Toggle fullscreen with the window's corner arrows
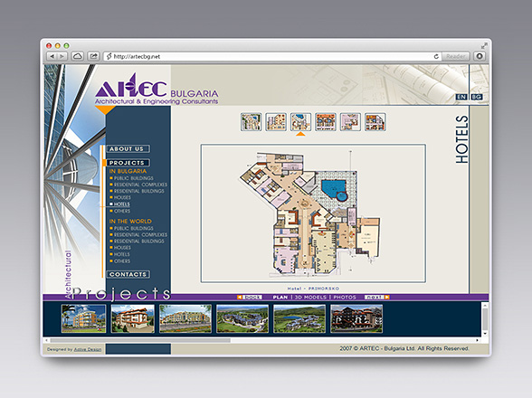The image size is (532, 398). (x=484, y=45)
